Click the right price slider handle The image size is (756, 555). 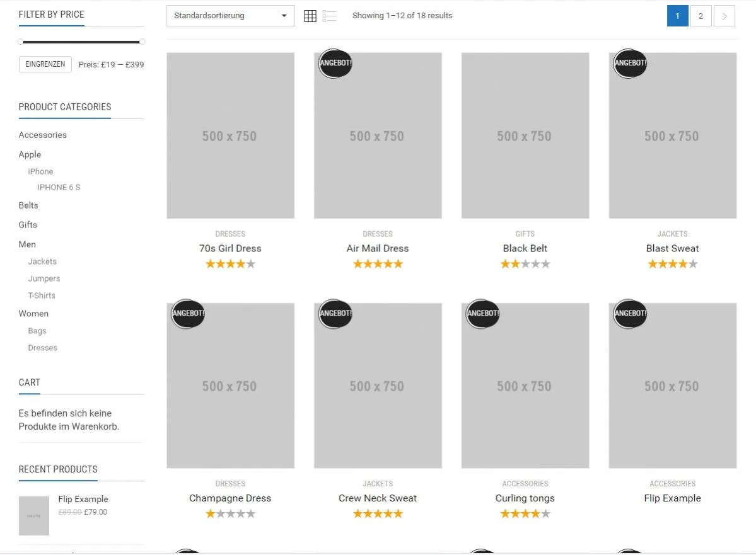(142, 42)
